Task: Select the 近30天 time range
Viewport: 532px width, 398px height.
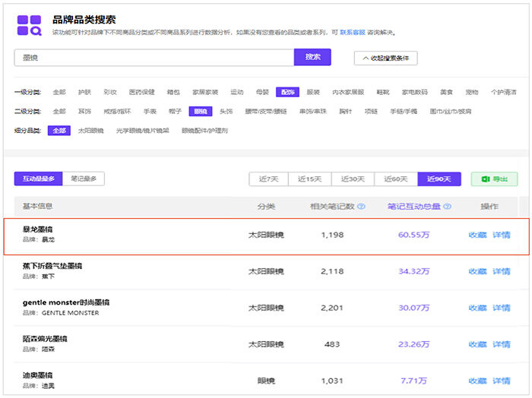Action: [x=353, y=179]
